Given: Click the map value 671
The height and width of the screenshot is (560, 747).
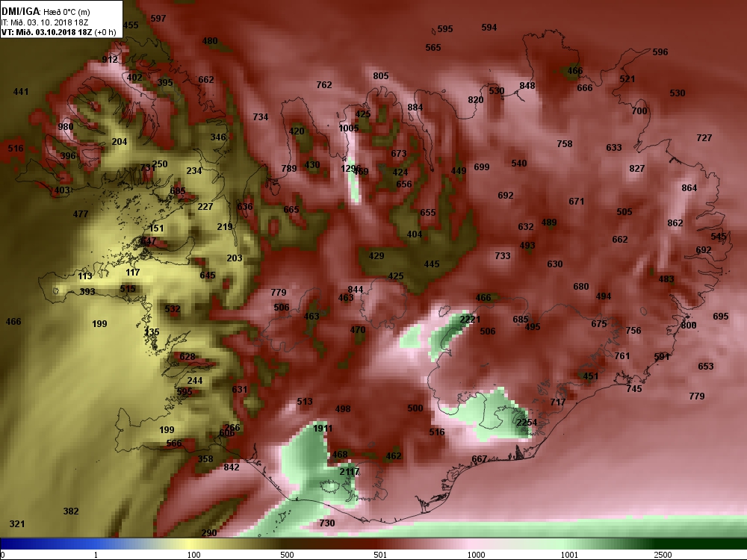Looking at the screenshot, I should 576,202.
